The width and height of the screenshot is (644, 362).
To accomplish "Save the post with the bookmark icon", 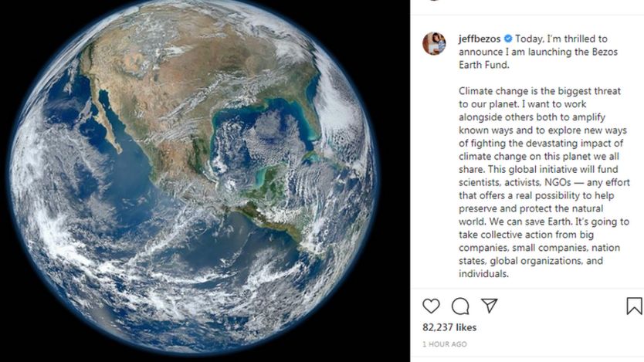I will pos(633,306).
